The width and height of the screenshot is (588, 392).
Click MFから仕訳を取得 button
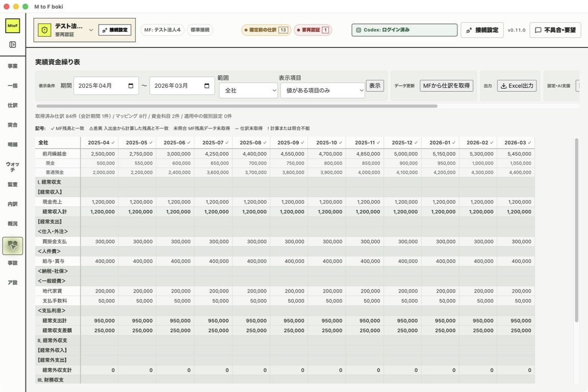coord(446,86)
